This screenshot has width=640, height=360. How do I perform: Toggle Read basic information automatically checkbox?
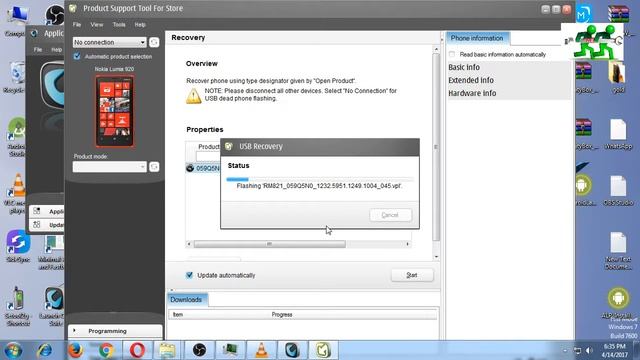pos(452,54)
